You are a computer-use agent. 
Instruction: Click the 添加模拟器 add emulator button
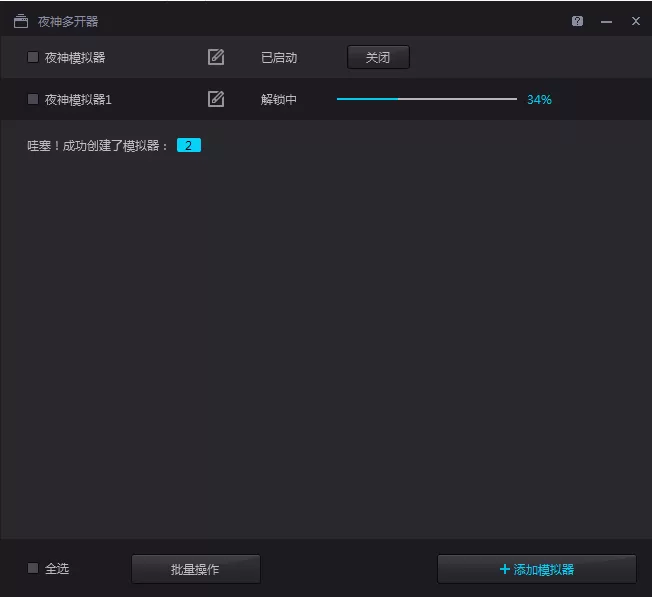(x=536, y=569)
